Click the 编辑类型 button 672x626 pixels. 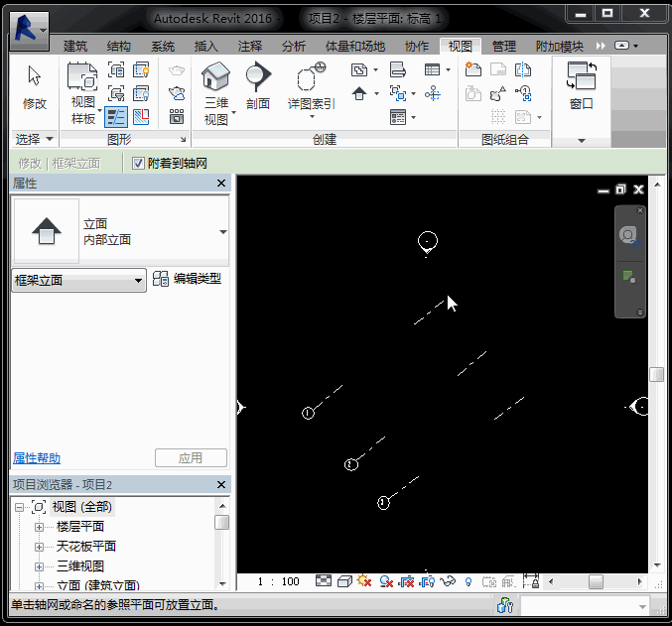click(x=188, y=279)
